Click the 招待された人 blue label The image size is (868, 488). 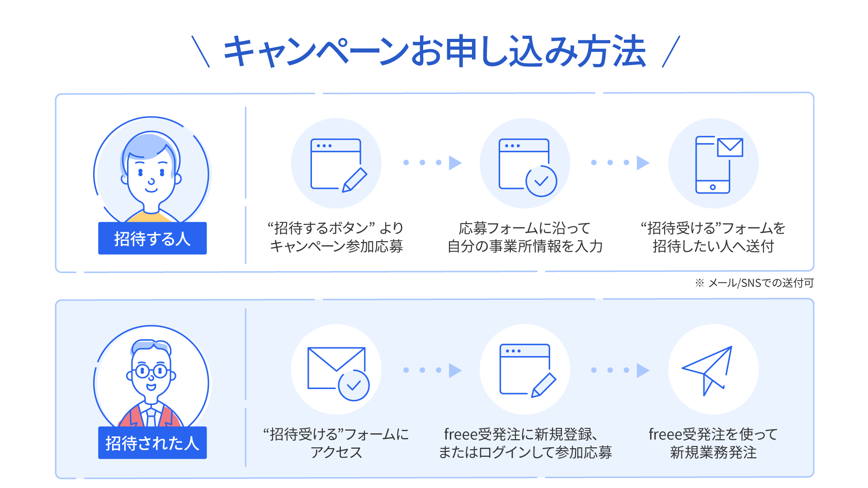pos(152,443)
